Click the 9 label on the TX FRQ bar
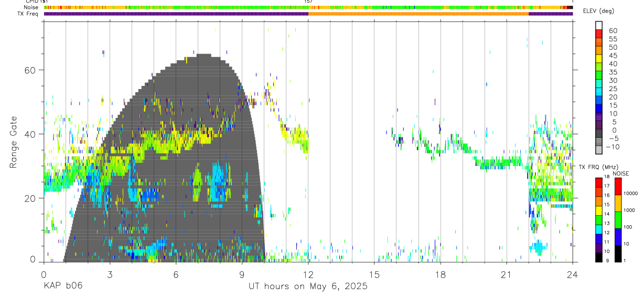The width and height of the screenshot is (644, 297). (x=608, y=261)
